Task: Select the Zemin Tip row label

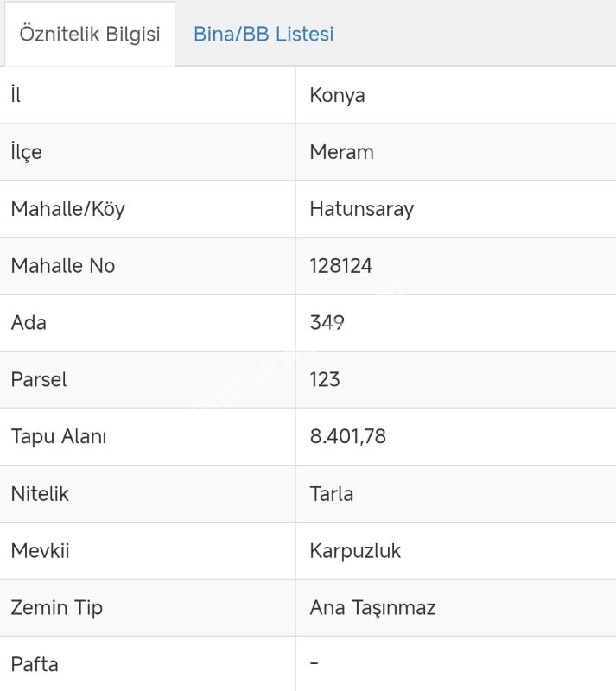Action: point(56,608)
